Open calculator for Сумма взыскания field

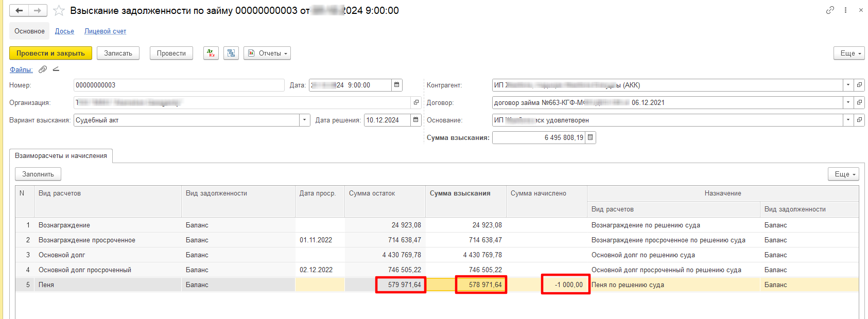click(591, 137)
